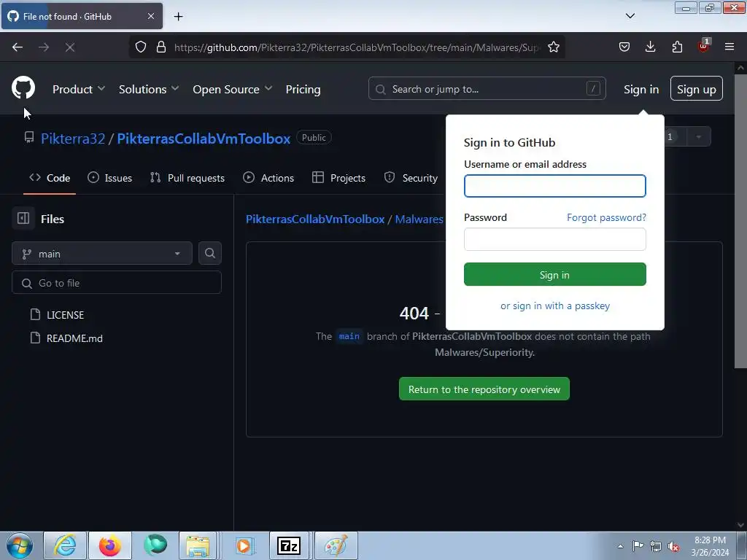The height and width of the screenshot is (560, 747).
Task: Switch to Firefox taskbar icon
Action: 110,545
